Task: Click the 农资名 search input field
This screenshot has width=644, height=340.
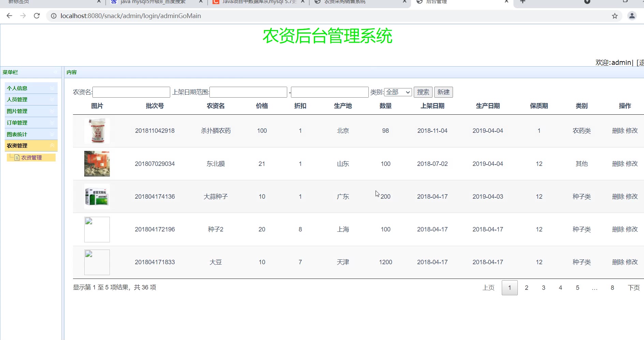Action: coord(131,92)
